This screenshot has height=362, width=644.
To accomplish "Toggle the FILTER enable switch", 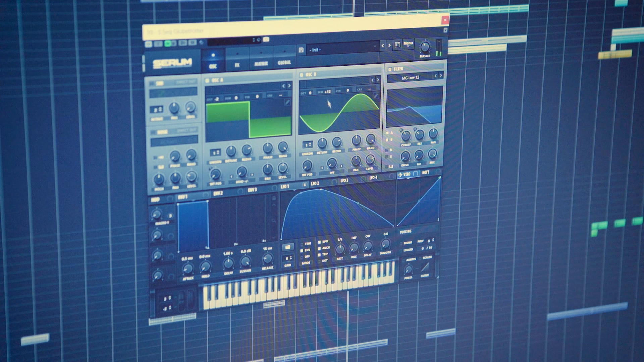I will tap(390, 69).
